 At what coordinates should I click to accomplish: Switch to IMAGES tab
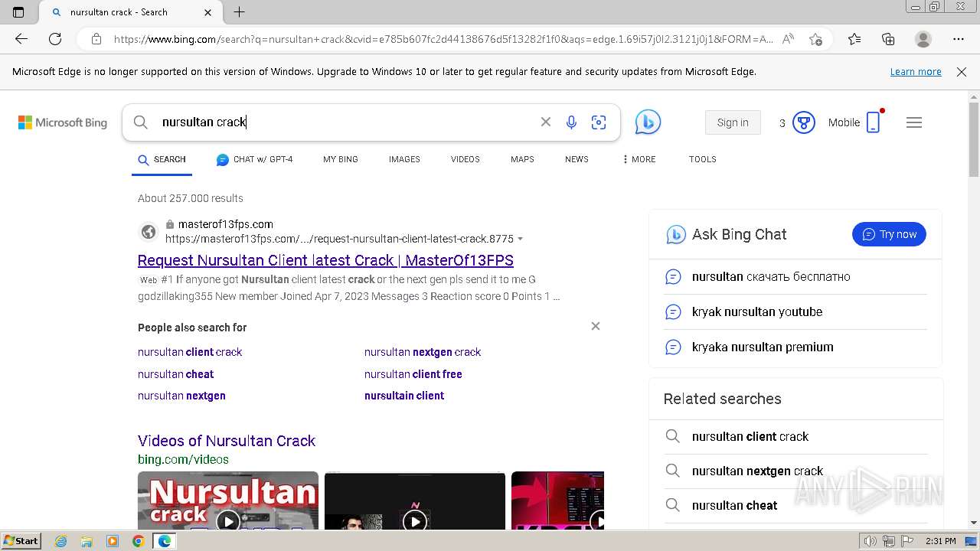(x=404, y=160)
